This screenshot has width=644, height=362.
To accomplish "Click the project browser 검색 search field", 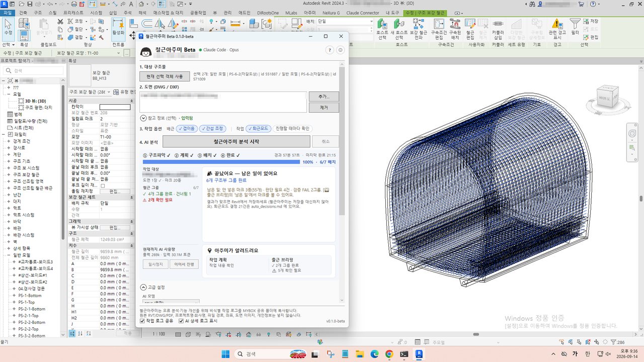I will pyautogui.click(x=33, y=71).
